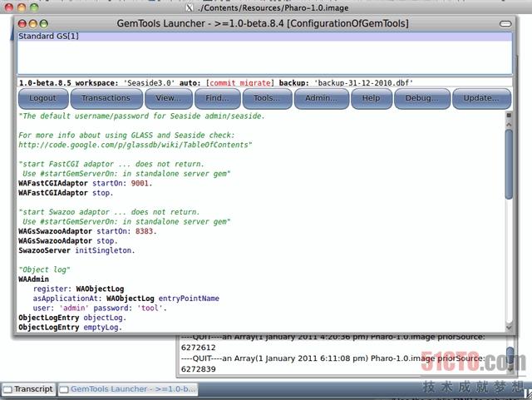
Task: Click the '"start FastCGI adaptor' comment line
Action: [x=111, y=164]
